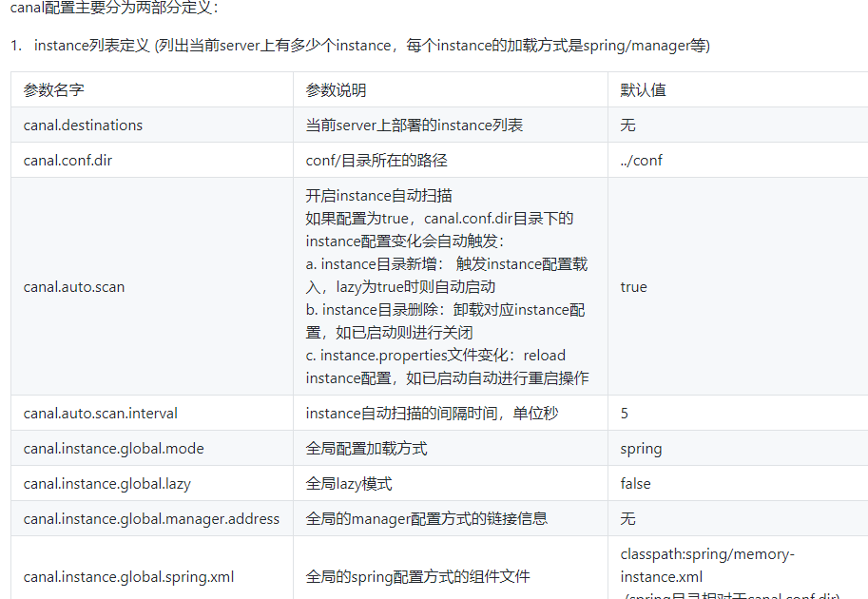Click the true default value for canal.auto.scan

point(632,286)
